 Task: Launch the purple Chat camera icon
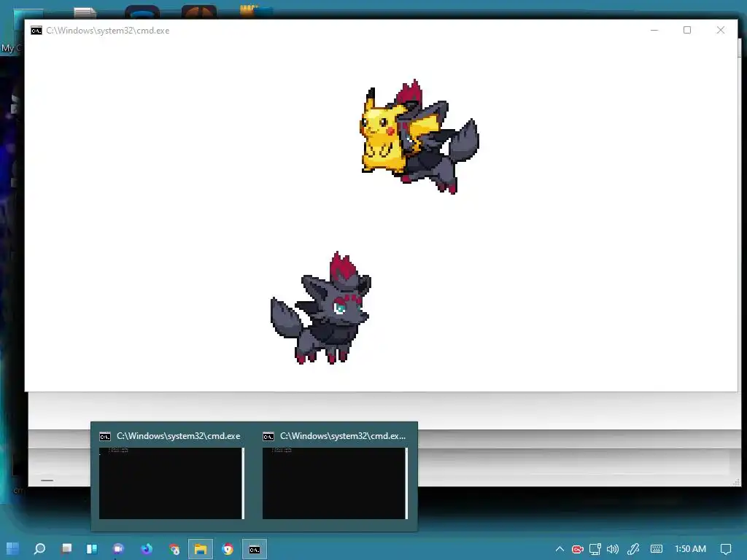(118, 548)
